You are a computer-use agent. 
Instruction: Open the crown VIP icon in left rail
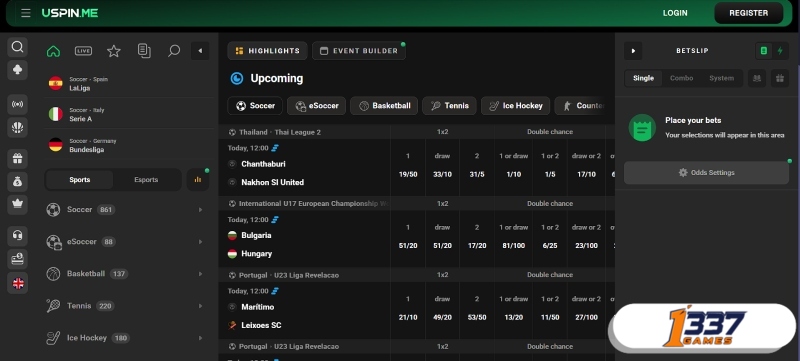tap(17, 204)
